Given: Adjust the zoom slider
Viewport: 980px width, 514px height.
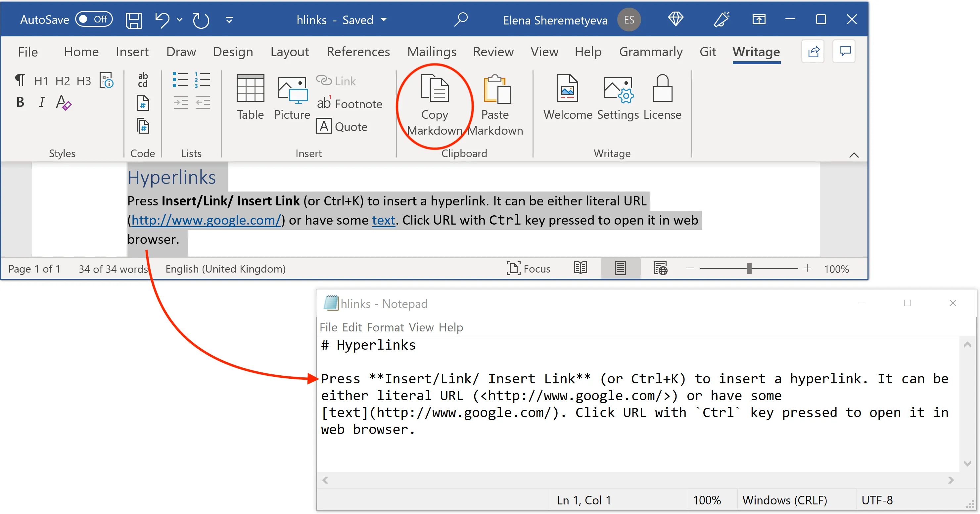Looking at the screenshot, I should 749,268.
